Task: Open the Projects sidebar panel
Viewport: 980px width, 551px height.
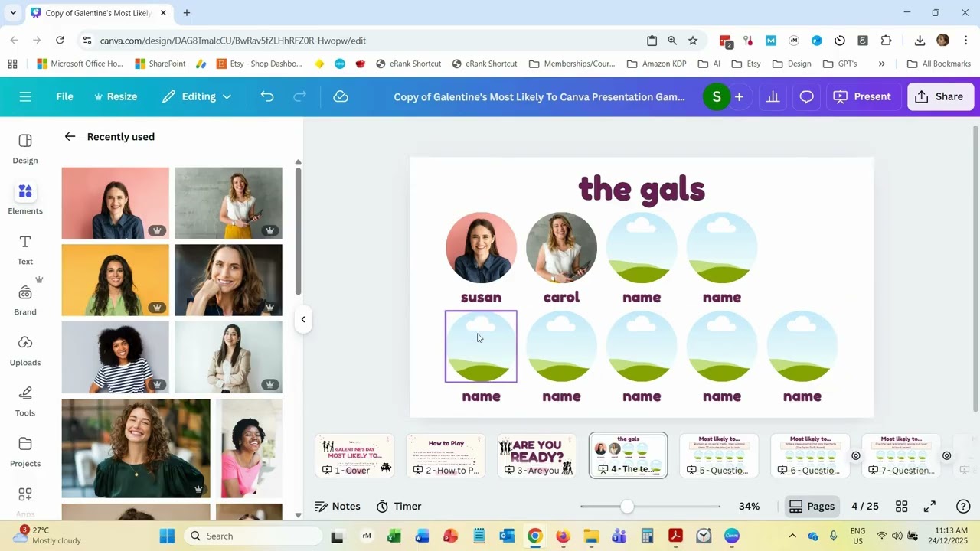Action: coord(25,452)
